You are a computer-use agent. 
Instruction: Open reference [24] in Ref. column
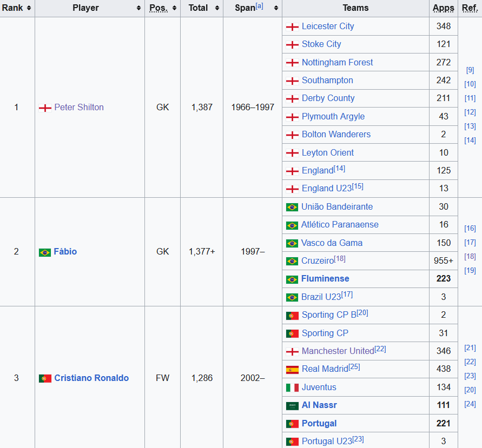click(470, 404)
